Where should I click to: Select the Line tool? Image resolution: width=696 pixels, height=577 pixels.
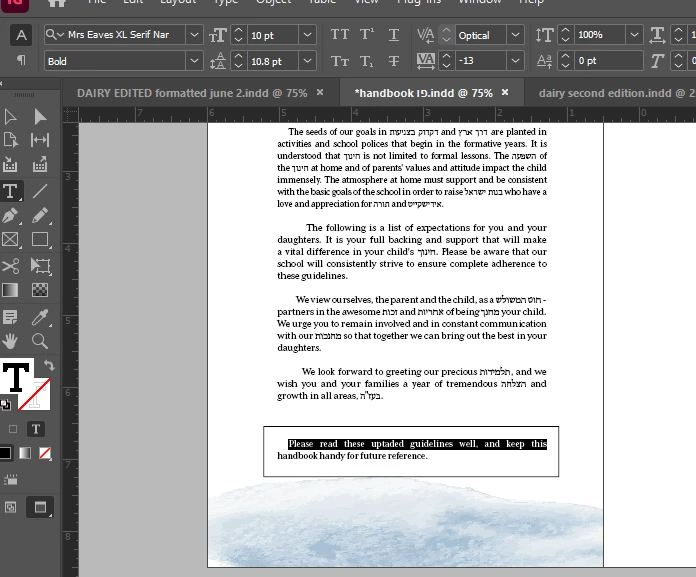(40, 191)
